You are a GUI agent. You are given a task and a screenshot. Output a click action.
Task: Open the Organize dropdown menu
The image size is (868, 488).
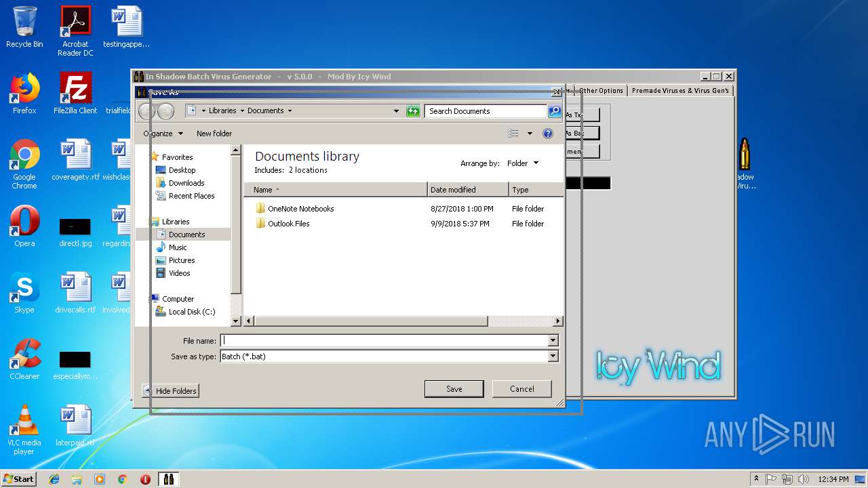[163, 134]
